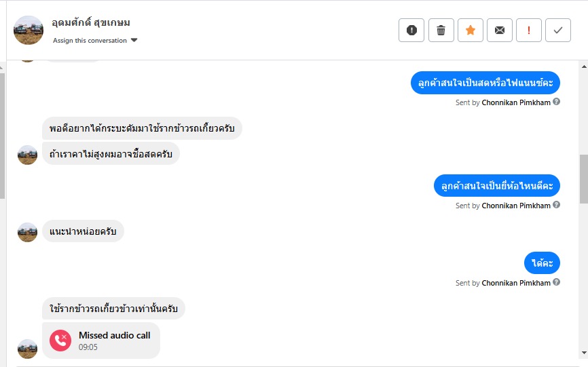Image resolution: width=588 pixels, height=367 pixels.
Task: Click help icon beside second Chonnikan Pimkham label
Action: 557,206
